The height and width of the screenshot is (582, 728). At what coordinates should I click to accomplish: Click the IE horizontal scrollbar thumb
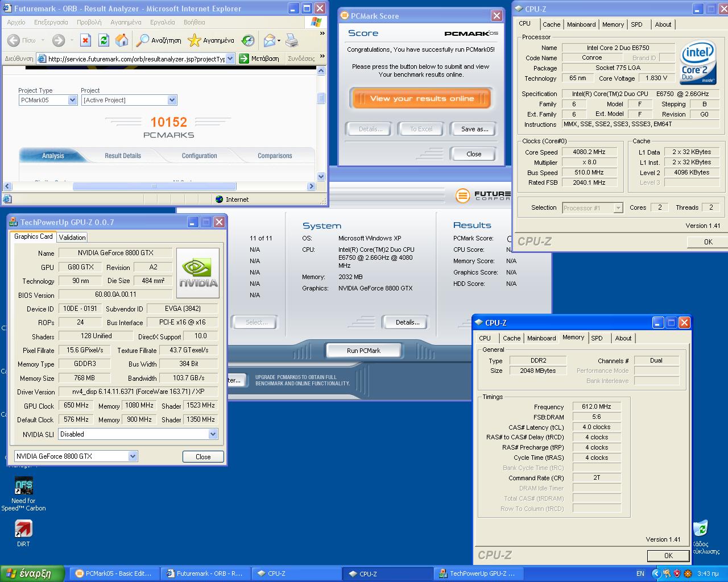(154, 186)
